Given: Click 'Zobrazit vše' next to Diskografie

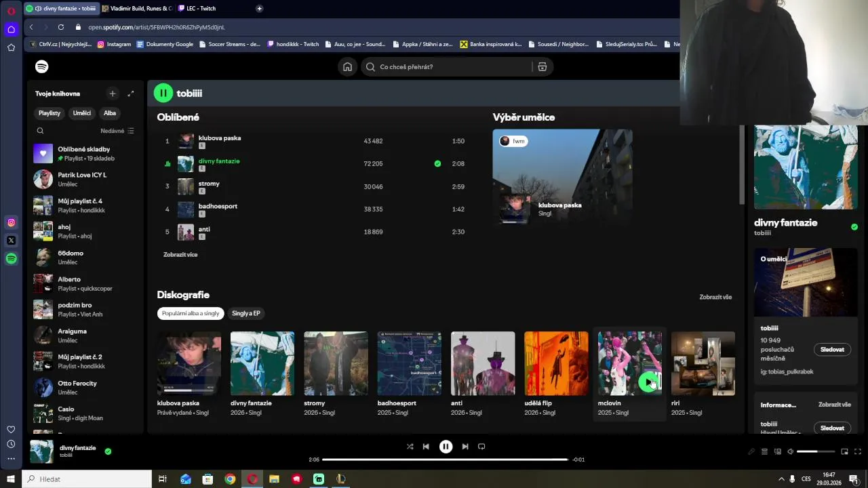Looking at the screenshot, I should pos(715,297).
